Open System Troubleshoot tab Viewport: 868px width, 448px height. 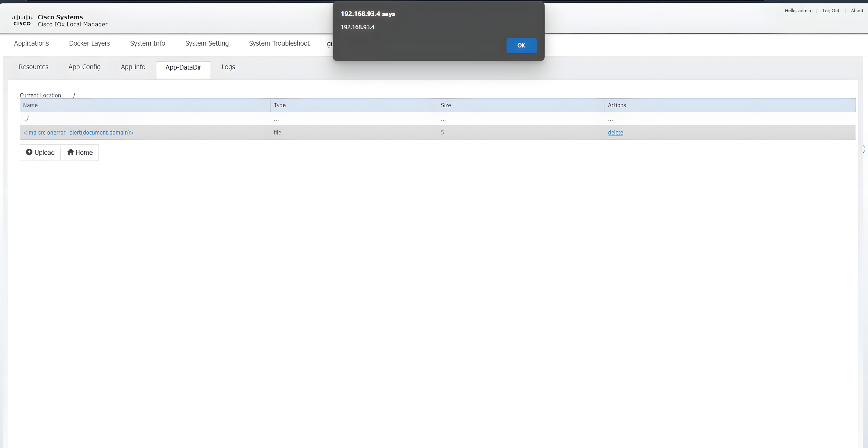point(279,43)
